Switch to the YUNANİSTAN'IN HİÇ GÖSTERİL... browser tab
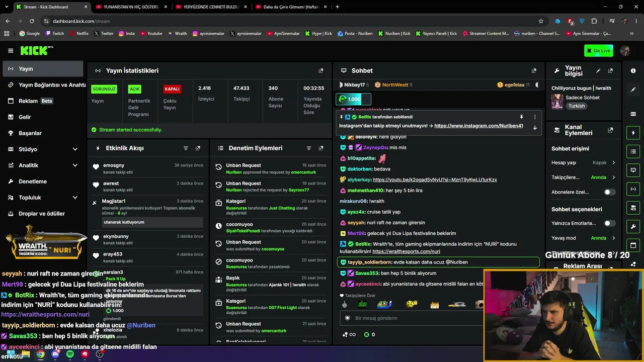The width and height of the screenshot is (644, 362). (131, 7)
